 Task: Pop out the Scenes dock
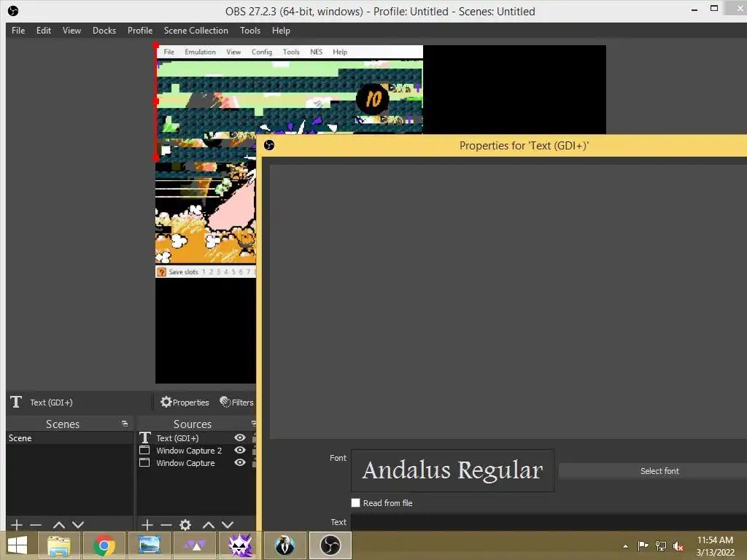coord(124,424)
